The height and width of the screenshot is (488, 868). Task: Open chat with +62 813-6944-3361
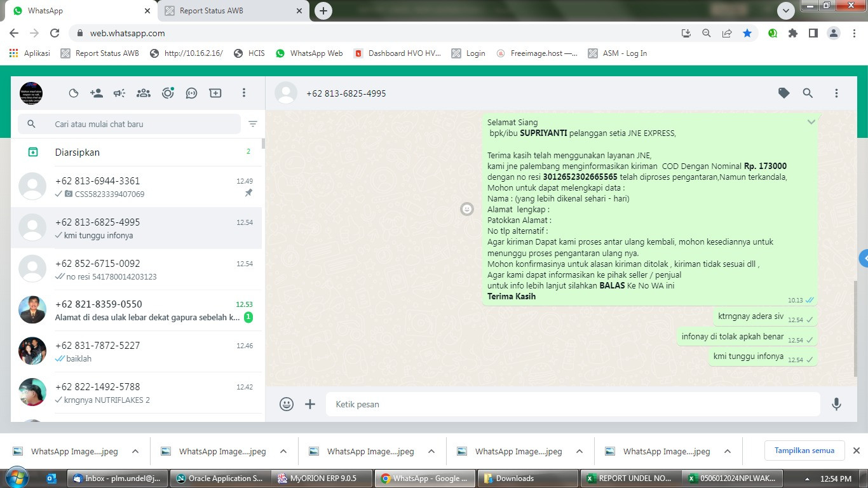(x=136, y=187)
